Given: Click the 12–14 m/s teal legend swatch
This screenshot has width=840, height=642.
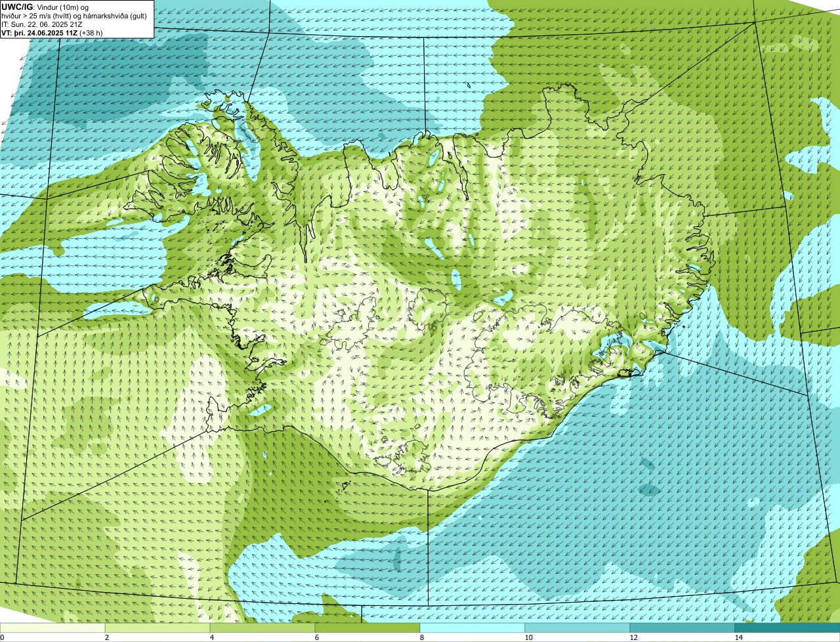Looking at the screenshot, I should click(x=682, y=628).
